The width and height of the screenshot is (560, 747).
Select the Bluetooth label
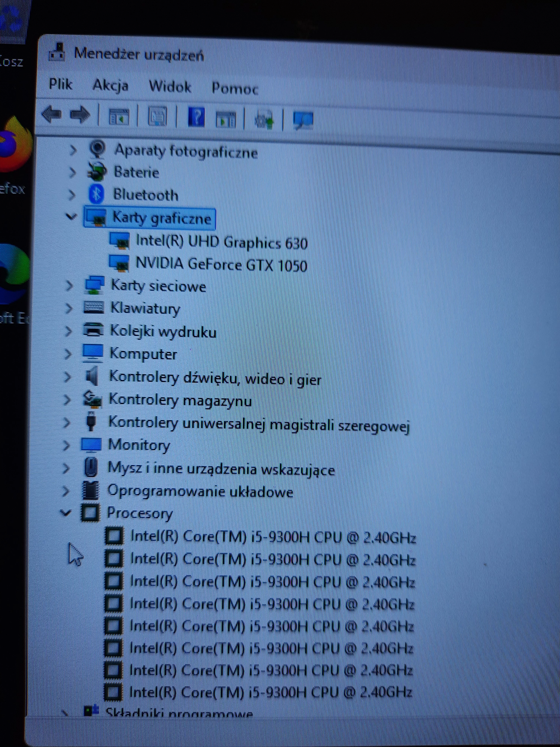[x=145, y=195]
